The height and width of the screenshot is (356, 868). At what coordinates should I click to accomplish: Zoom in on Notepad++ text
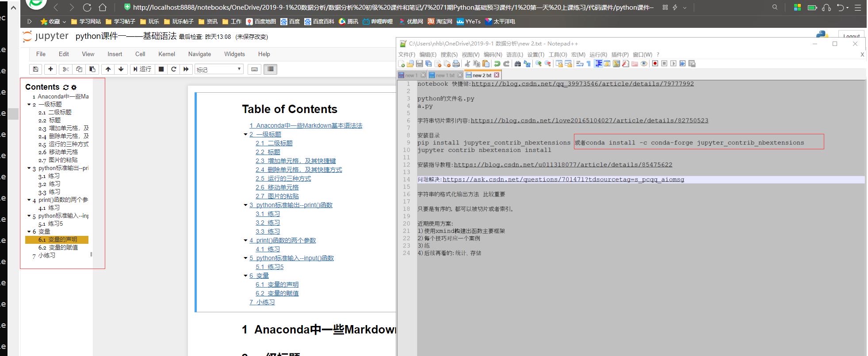(x=538, y=64)
